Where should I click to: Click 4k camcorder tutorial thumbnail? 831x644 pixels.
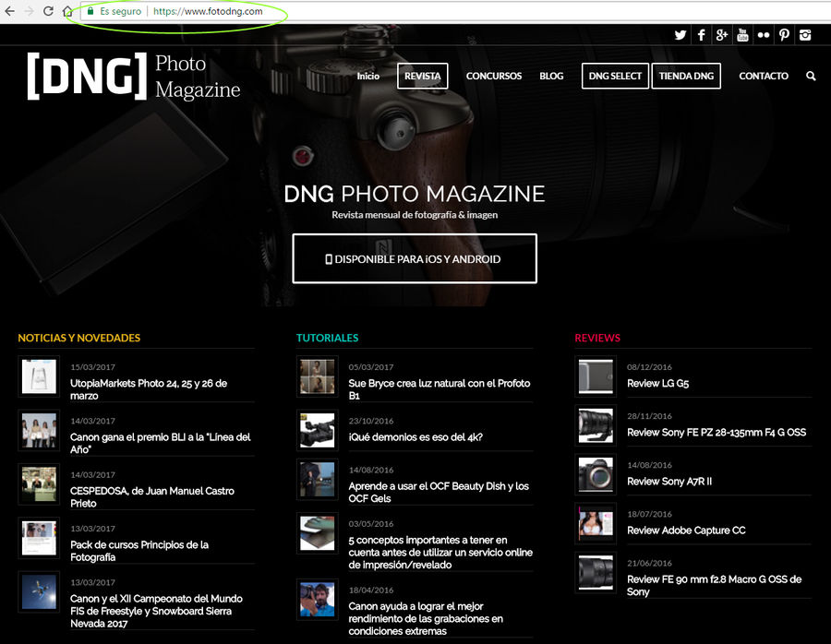pos(317,431)
